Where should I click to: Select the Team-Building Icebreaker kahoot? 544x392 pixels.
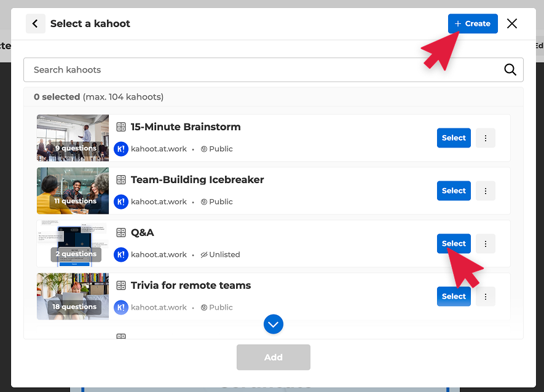[454, 191]
